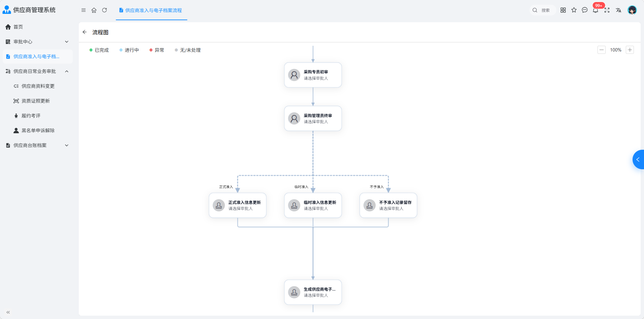Open 首页 in the sidebar

pyautogui.click(x=38, y=27)
